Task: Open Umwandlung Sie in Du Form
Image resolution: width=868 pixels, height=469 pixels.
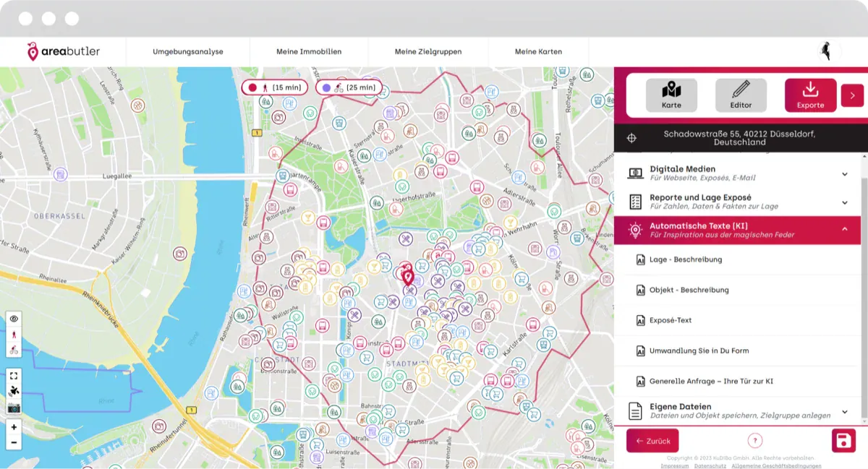Action: [699, 350]
